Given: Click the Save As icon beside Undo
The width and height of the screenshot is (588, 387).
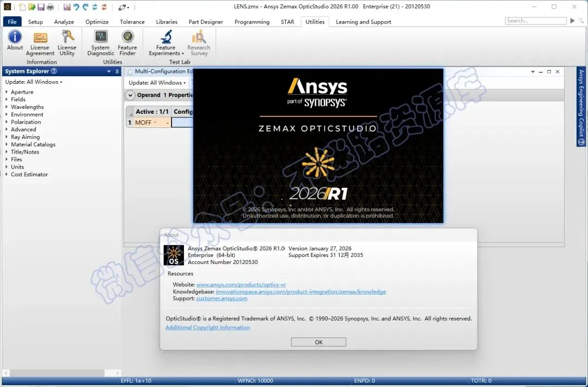Looking at the screenshot, I should (67, 7).
